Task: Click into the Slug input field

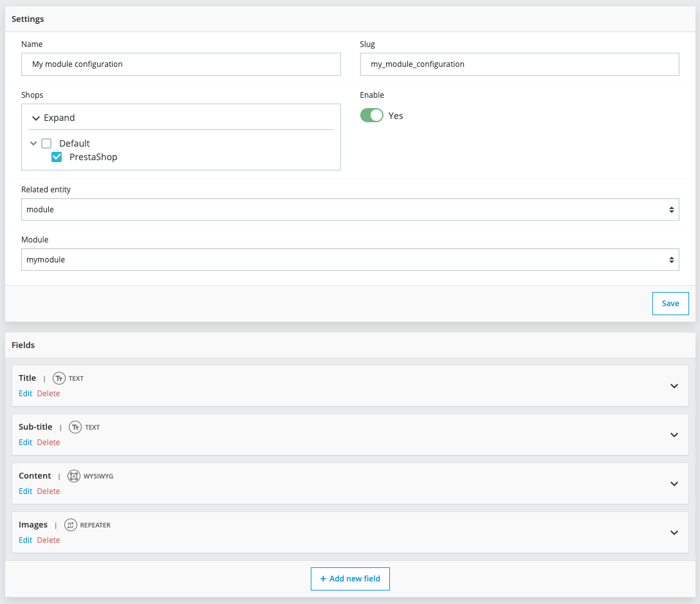Action: tap(519, 64)
